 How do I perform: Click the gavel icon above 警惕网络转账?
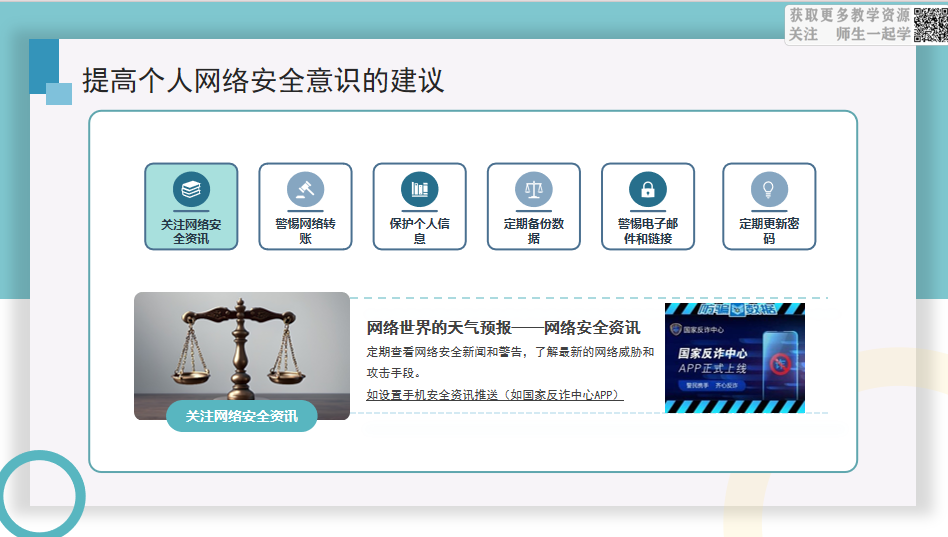click(x=305, y=189)
